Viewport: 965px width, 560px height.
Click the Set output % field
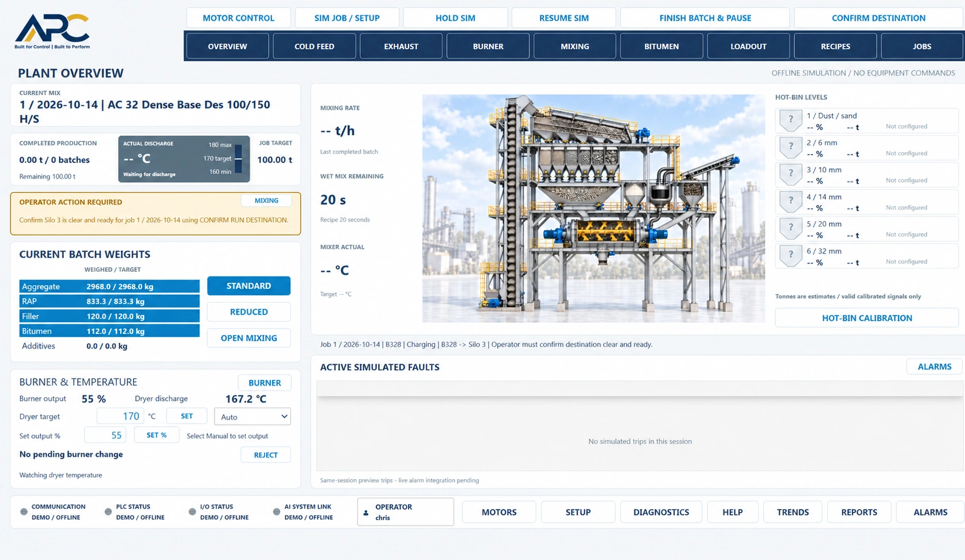point(106,435)
